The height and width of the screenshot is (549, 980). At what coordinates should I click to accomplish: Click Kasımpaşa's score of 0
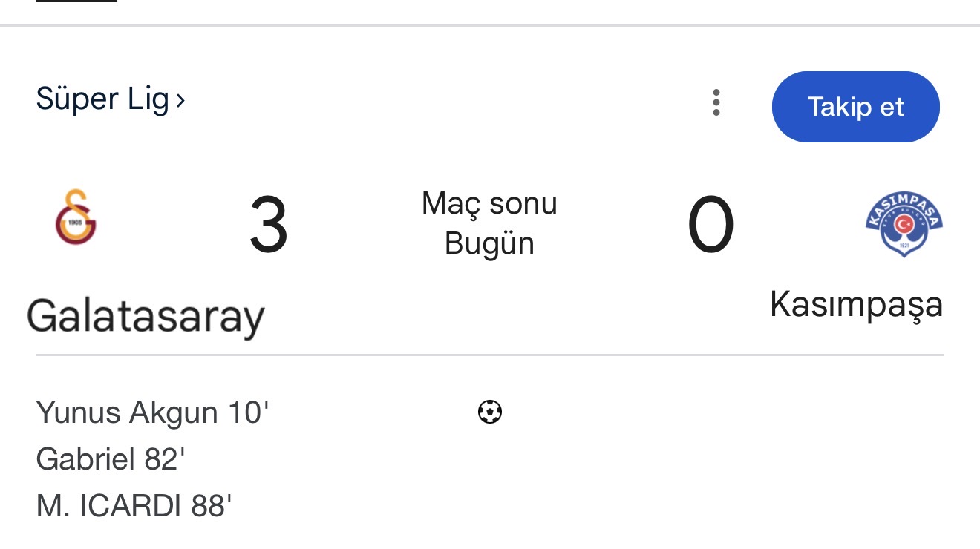coord(710,225)
